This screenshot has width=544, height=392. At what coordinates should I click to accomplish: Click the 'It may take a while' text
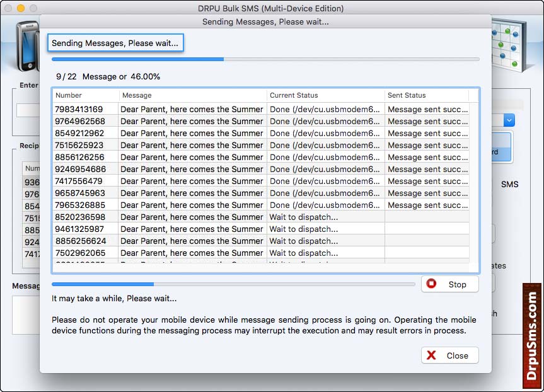point(114,298)
